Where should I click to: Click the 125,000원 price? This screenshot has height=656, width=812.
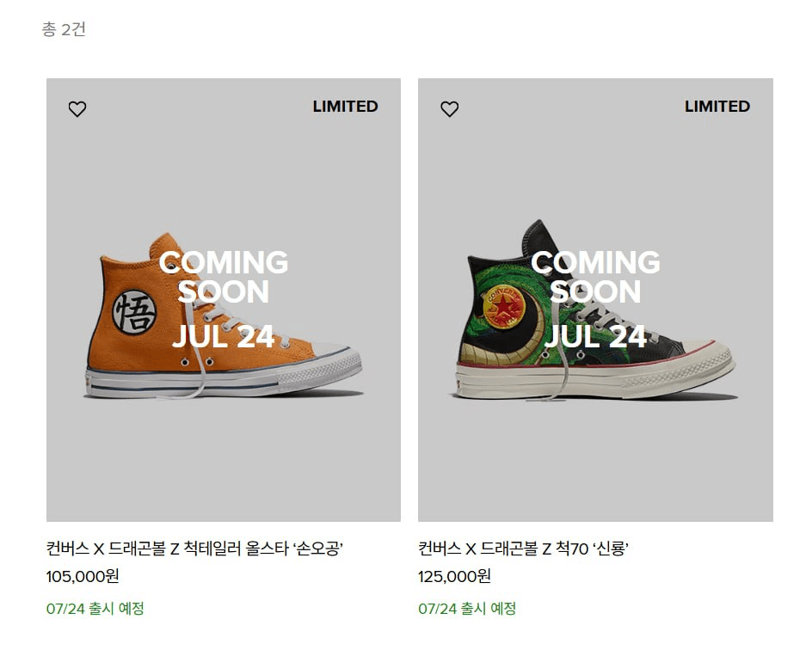(455, 576)
